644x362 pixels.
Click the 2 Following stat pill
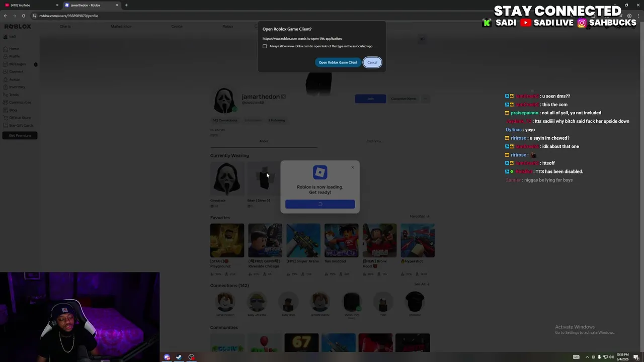(277, 120)
